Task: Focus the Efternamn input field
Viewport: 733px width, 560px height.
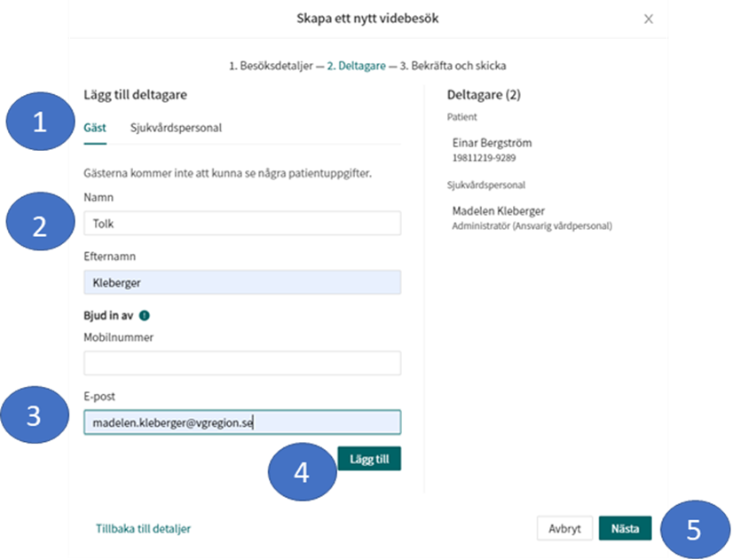Action: 242,282
